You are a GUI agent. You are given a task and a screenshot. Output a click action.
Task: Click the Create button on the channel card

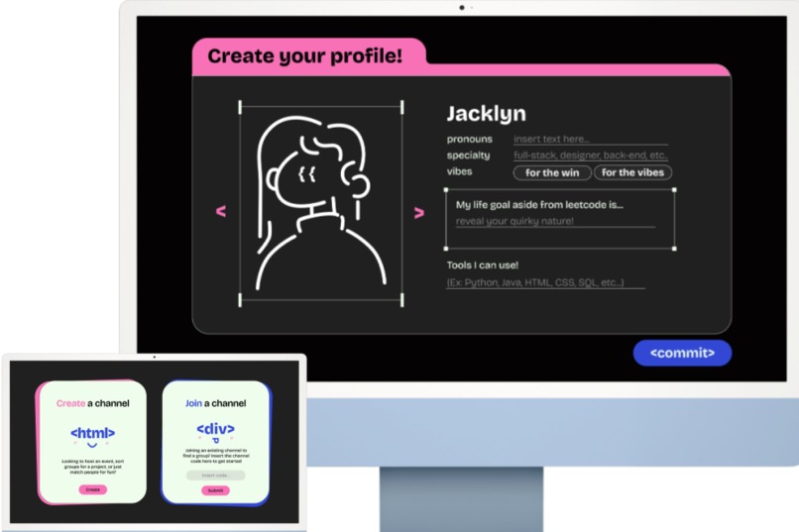[93, 489]
